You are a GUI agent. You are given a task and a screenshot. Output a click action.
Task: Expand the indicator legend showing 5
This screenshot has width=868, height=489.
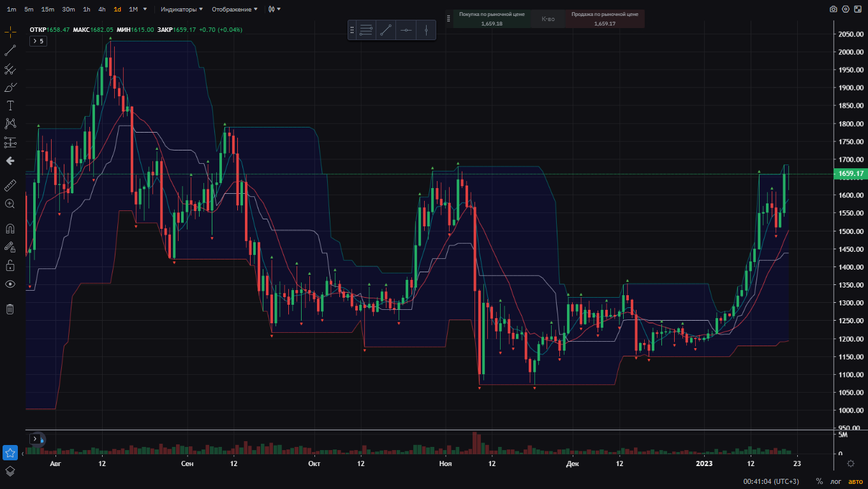(x=38, y=41)
